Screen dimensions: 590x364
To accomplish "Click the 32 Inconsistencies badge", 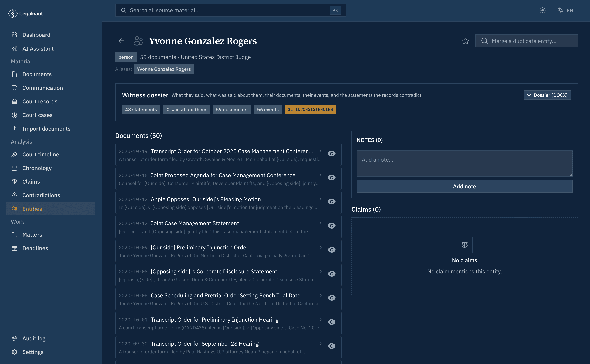I will coord(310,109).
